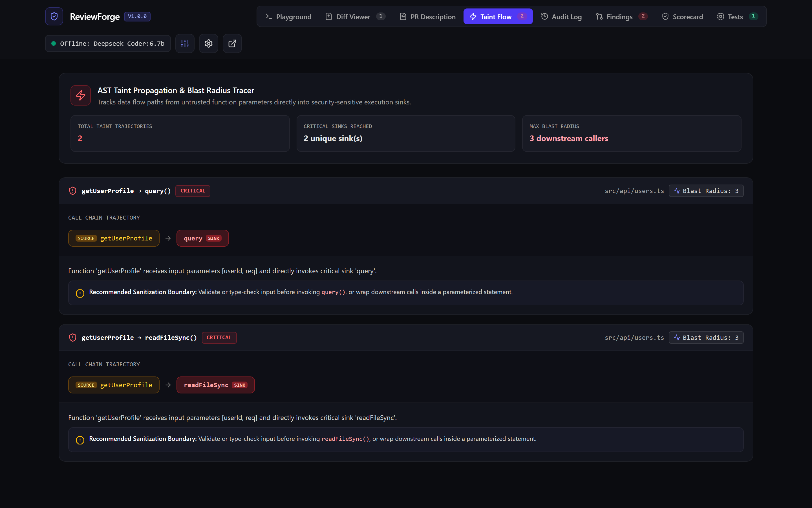Image resolution: width=812 pixels, height=508 pixels.
Task: Click the readFileSync SINK node
Action: pos(215,385)
